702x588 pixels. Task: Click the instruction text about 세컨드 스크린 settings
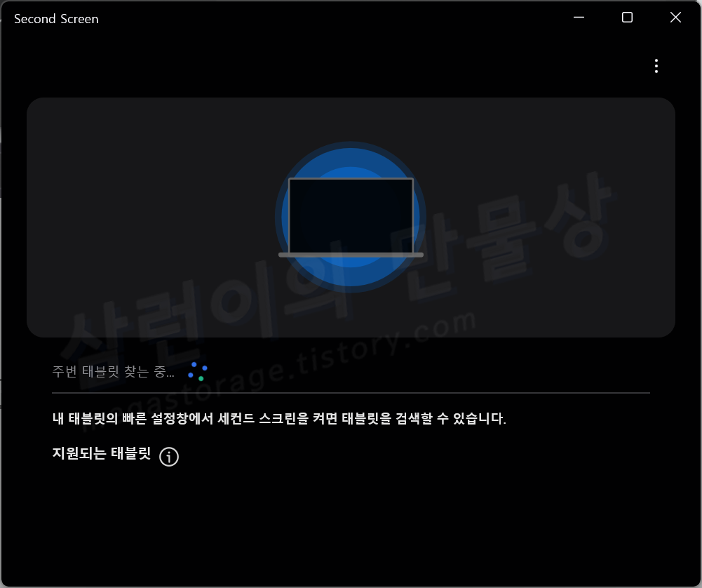click(279, 418)
